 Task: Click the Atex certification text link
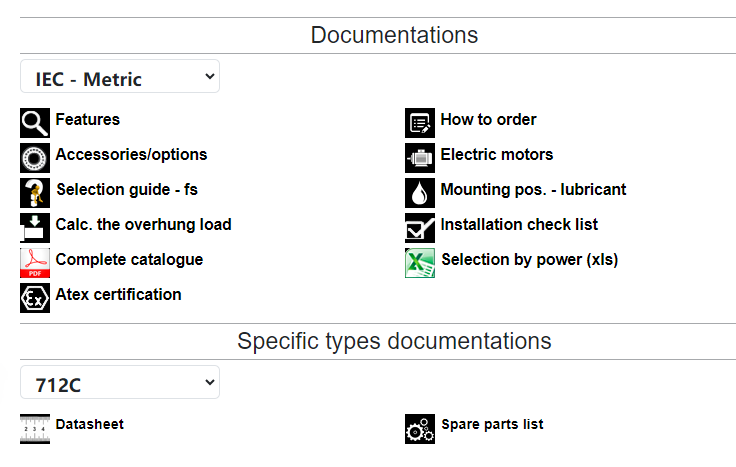click(x=118, y=294)
